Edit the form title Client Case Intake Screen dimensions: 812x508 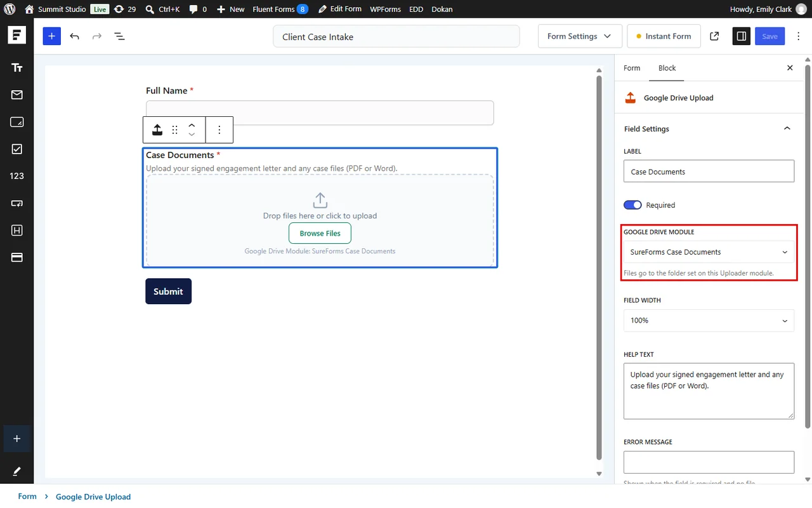(x=396, y=37)
